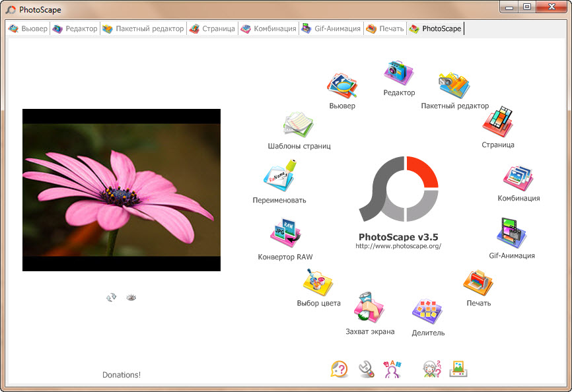This screenshot has width=572, height=392.
Task: Switch to the Вьювер tab
Action: coord(28,28)
